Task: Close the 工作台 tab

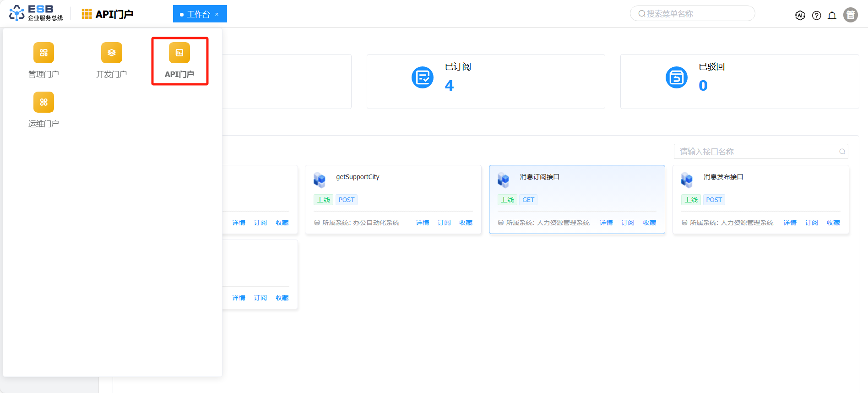Action: coord(217,15)
